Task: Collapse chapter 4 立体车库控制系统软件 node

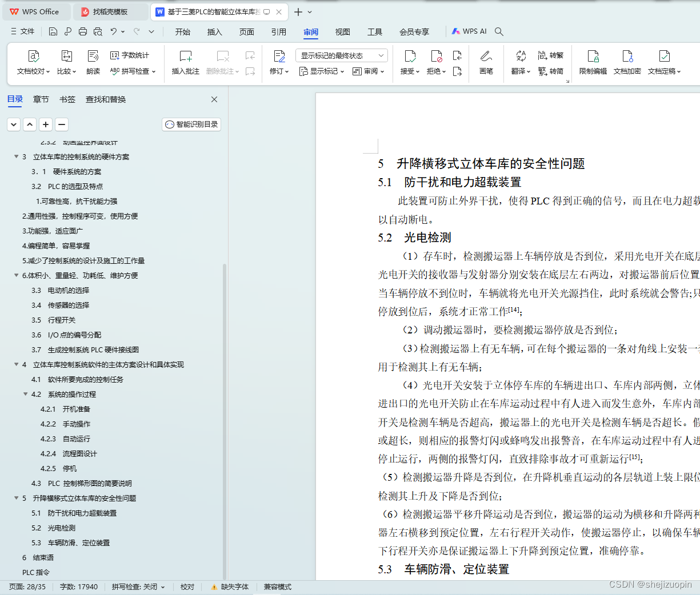Action: click(x=16, y=364)
